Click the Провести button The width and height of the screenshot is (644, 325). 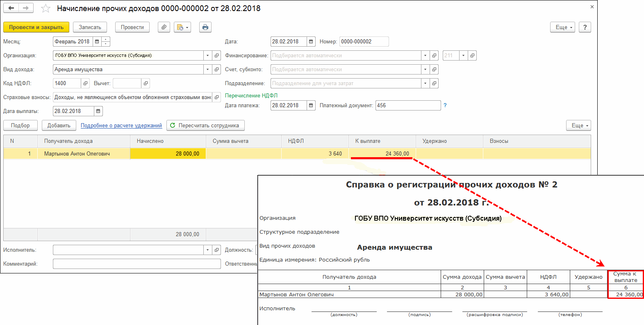[x=132, y=27]
